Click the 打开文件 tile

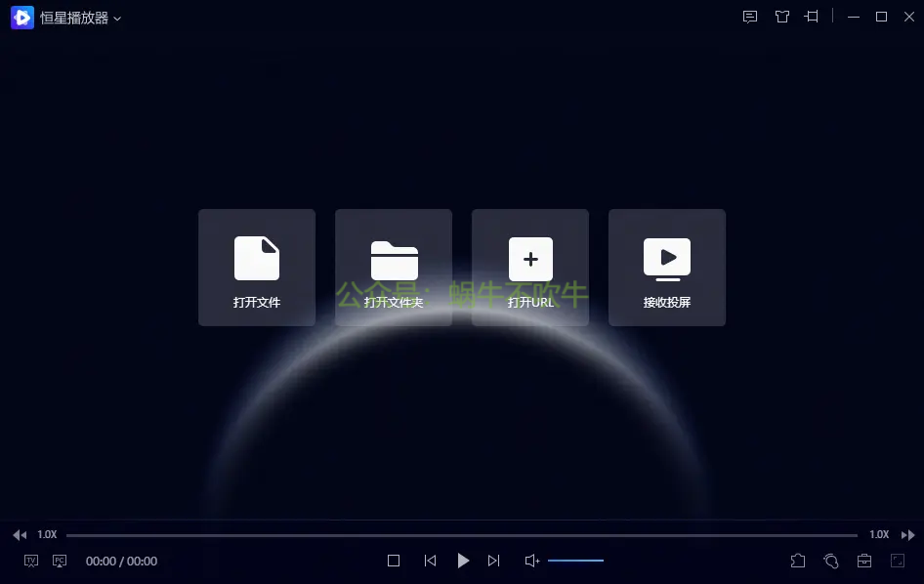pos(257,267)
